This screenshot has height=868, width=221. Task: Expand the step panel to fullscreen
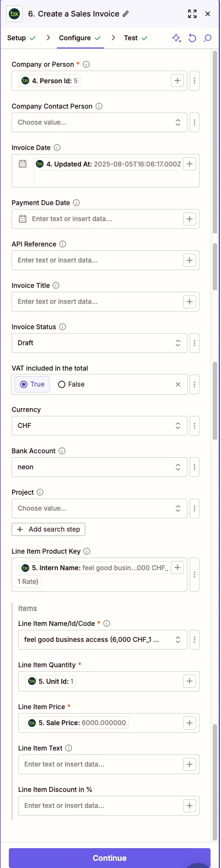coord(192,14)
